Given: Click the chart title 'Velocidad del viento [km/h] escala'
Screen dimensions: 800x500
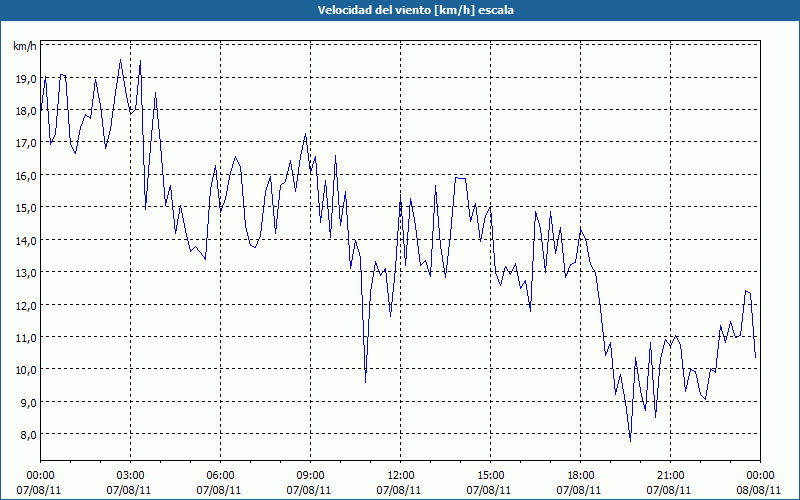Looking at the screenshot, I should pyautogui.click(x=415, y=10).
